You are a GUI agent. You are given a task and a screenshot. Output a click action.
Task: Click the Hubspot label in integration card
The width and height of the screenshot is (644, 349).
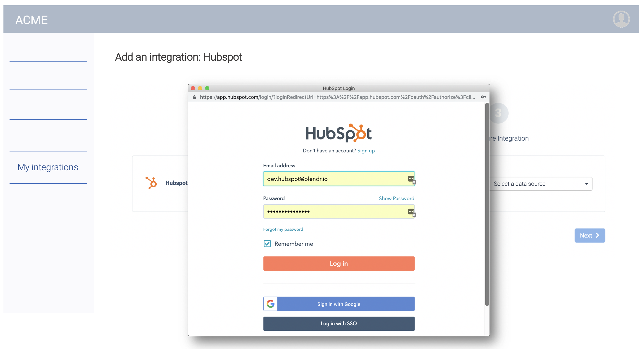click(176, 183)
